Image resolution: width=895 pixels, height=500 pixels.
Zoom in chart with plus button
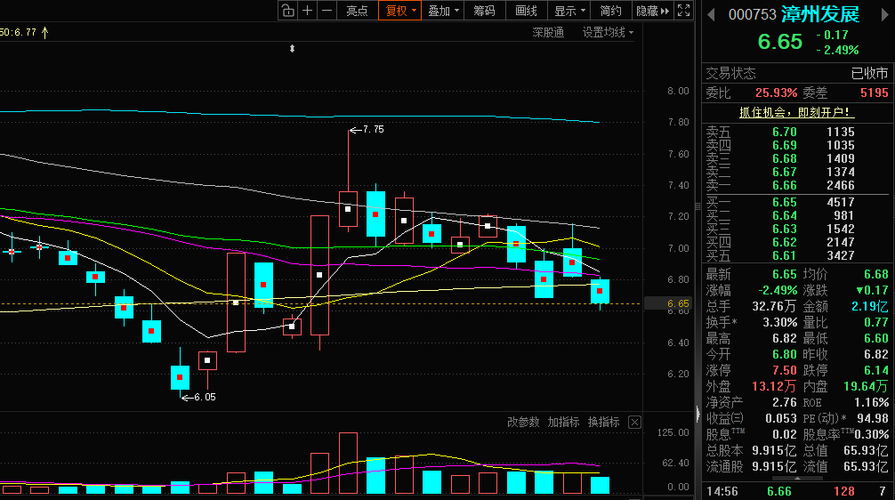[x=307, y=10]
